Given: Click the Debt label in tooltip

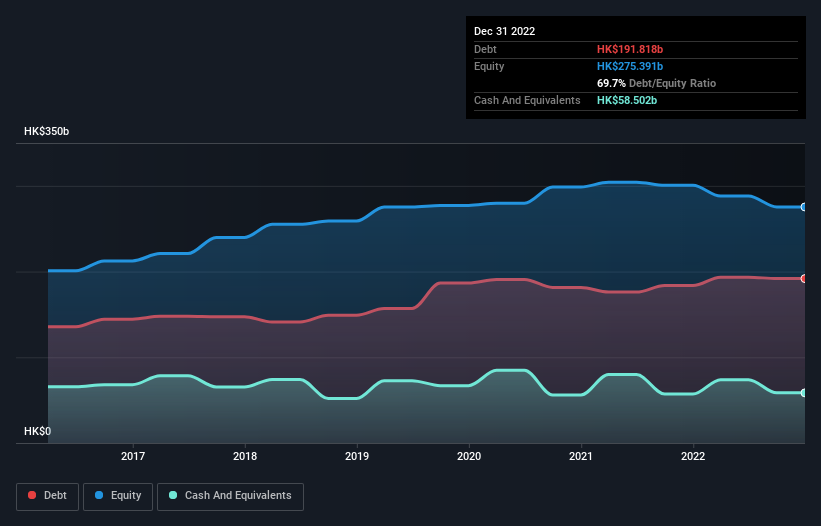Looking at the screenshot, I should 485,49.
